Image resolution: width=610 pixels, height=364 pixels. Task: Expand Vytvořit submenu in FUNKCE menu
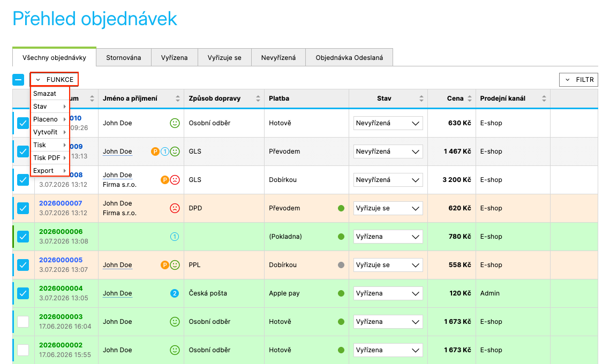[x=50, y=132]
